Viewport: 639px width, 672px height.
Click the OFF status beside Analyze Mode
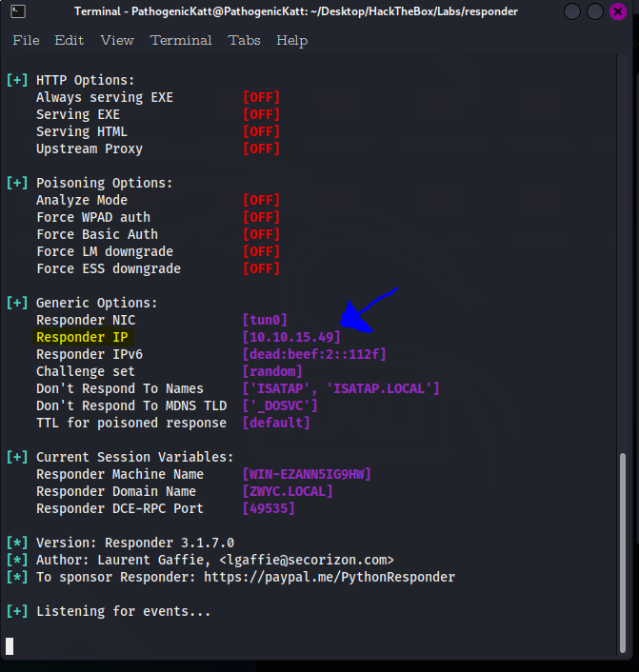(x=261, y=200)
